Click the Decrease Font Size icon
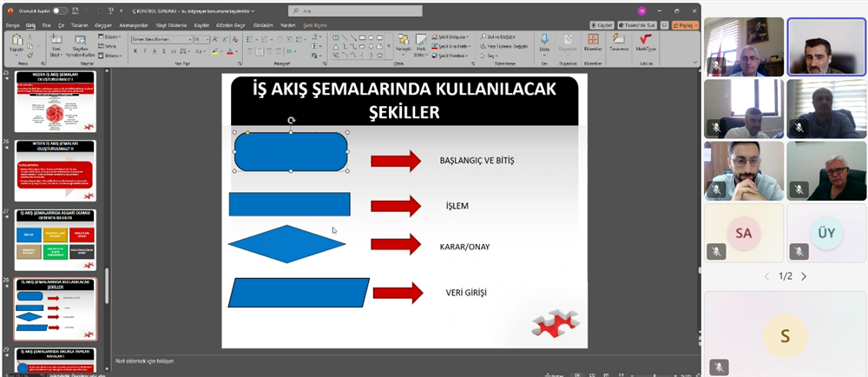868x377 pixels. (225, 39)
